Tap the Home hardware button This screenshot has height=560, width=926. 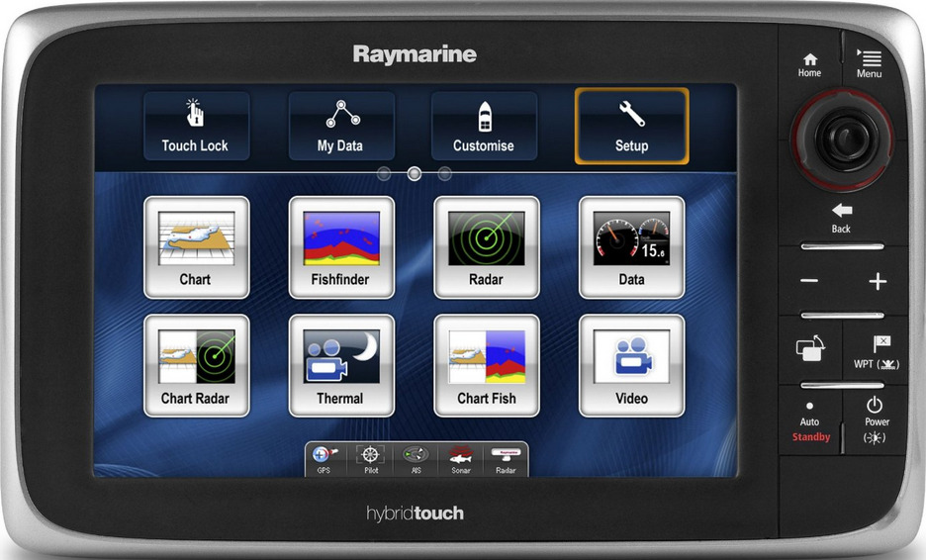click(809, 65)
